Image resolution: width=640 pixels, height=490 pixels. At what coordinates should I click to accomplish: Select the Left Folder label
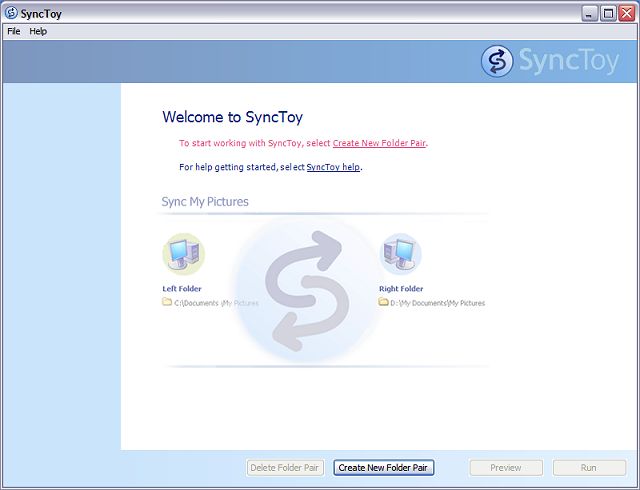(x=182, y=289)
